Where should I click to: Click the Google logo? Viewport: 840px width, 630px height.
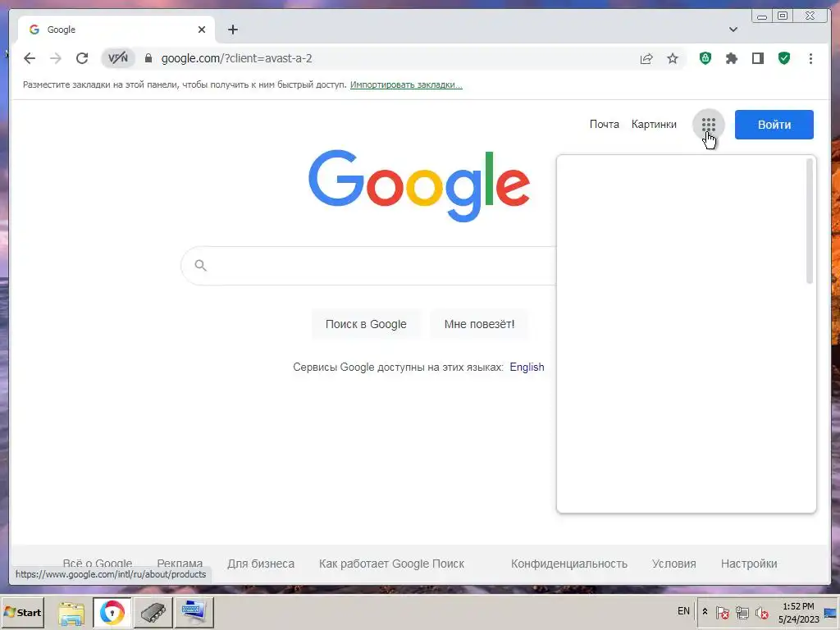419,185
